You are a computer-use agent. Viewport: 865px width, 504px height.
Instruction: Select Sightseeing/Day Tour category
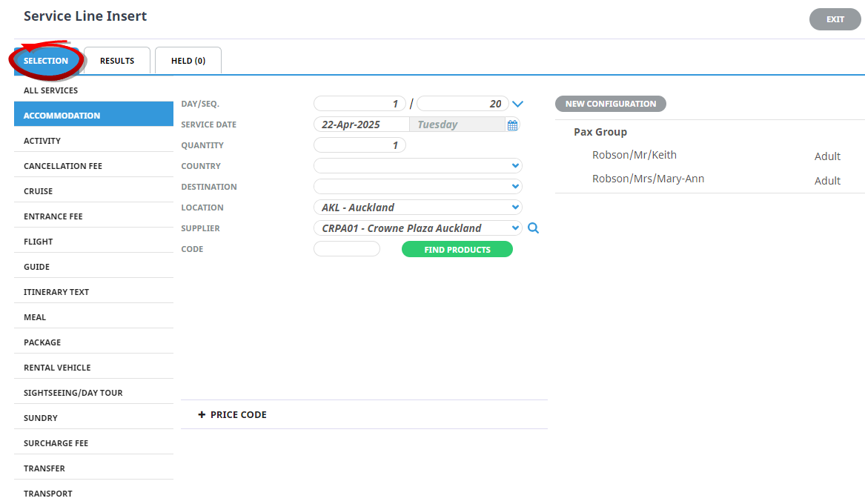[x=73, y=393]
